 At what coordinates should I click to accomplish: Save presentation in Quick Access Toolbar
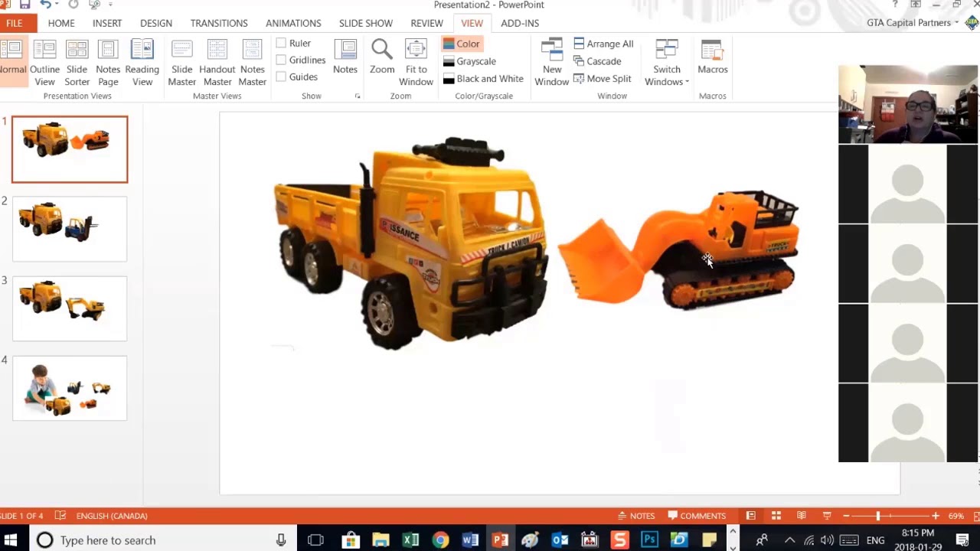[x=24, y=5]
